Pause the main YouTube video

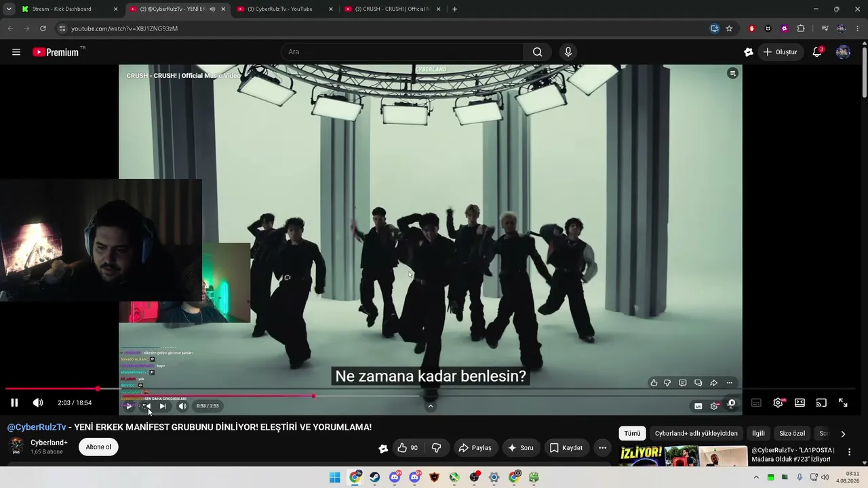click(x=14, y=403)
